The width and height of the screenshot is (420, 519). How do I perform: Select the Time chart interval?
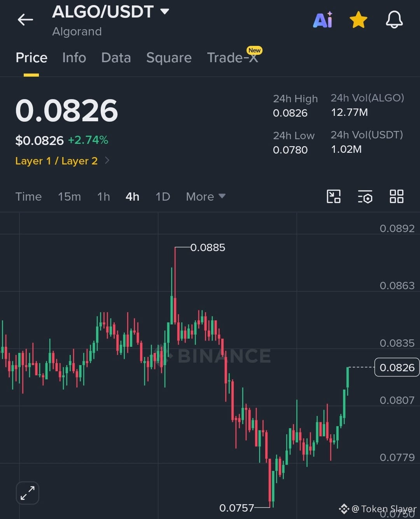click(28, 197)
